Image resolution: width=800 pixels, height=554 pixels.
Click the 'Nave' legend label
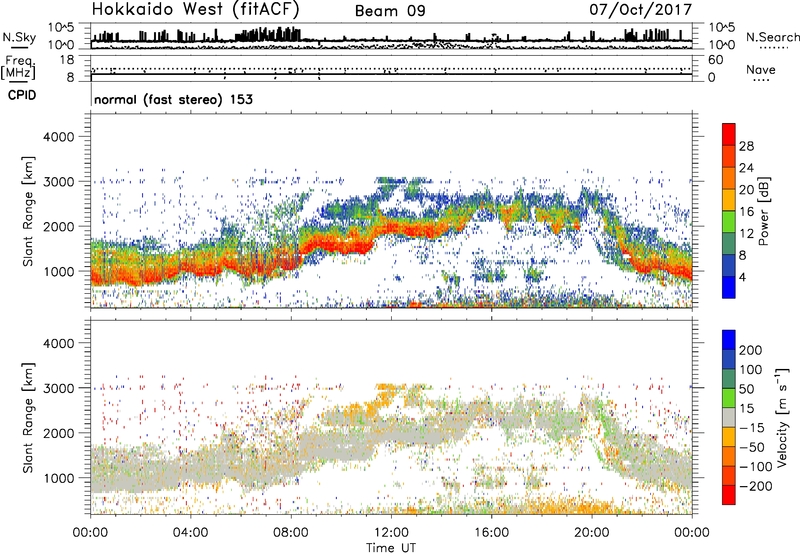tap(761, 69)
